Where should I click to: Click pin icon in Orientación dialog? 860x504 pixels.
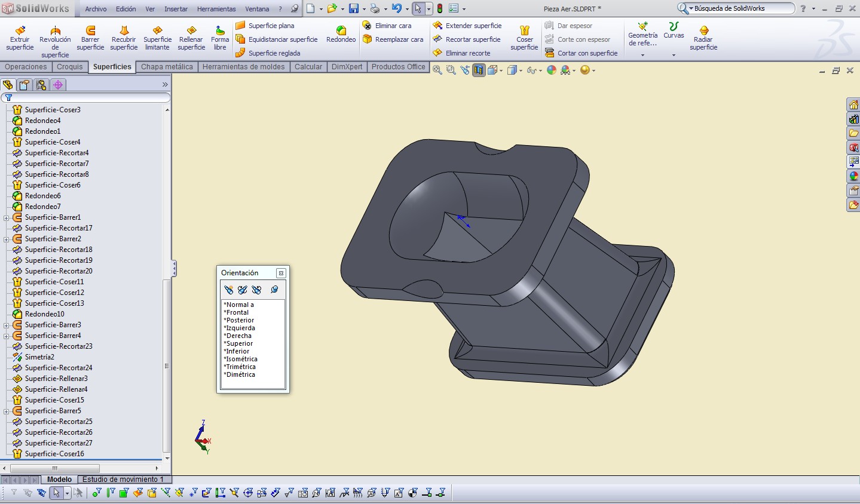point(274,290)
